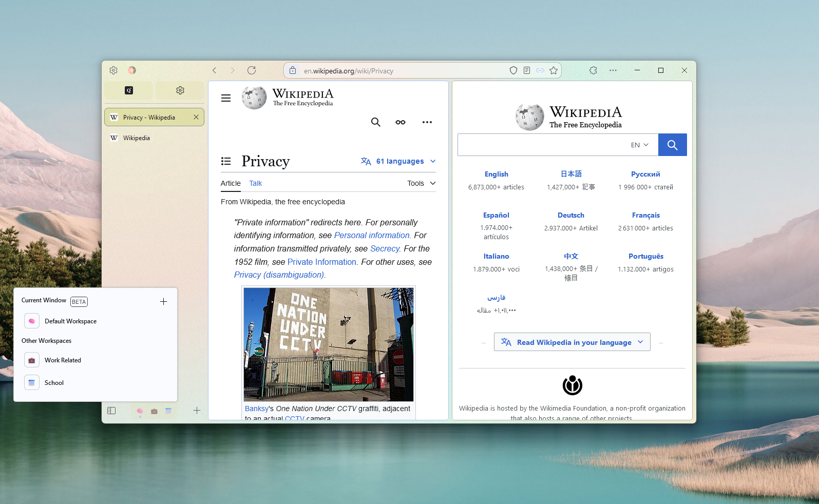Viewport: 819px width, 504px height.
Task: Open the English Wikipedia link
Action: pyautogui.click(x=496, y=175)
